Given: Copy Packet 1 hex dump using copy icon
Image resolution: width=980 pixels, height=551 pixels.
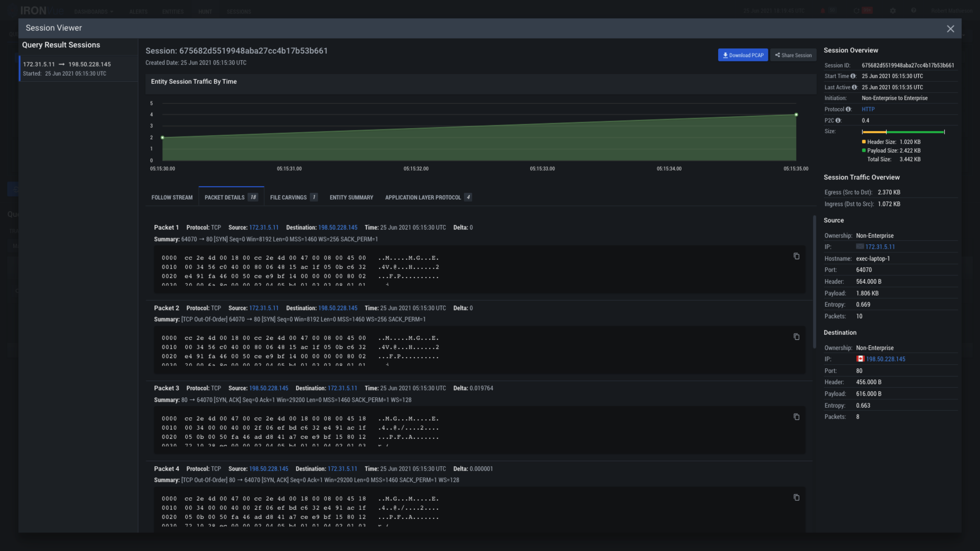Looking at the screenshot, I should [x=796, y=256].
